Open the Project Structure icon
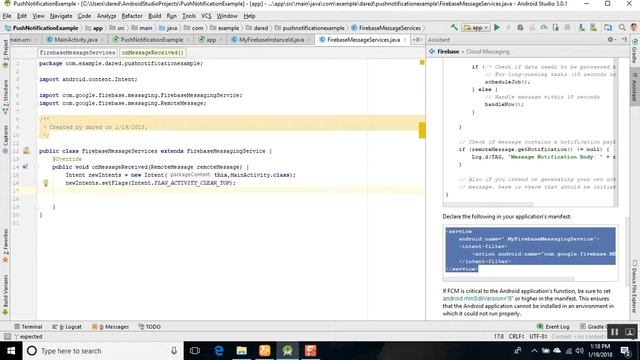The height and width of the screenshot is (360, 640). (608, 27)
